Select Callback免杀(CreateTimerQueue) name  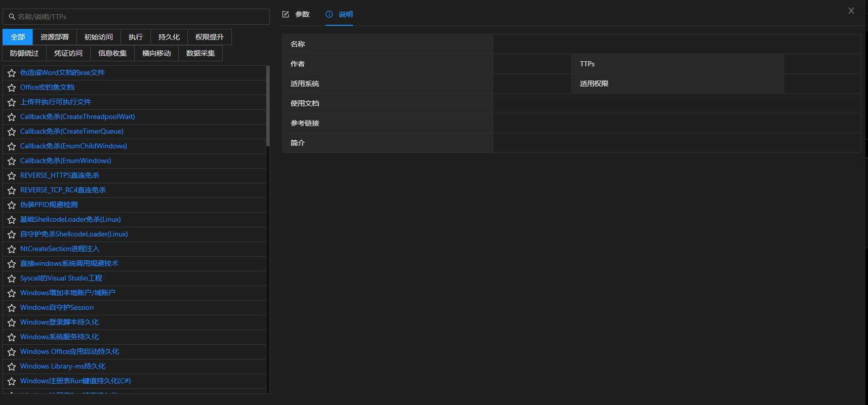coord(72,132)
